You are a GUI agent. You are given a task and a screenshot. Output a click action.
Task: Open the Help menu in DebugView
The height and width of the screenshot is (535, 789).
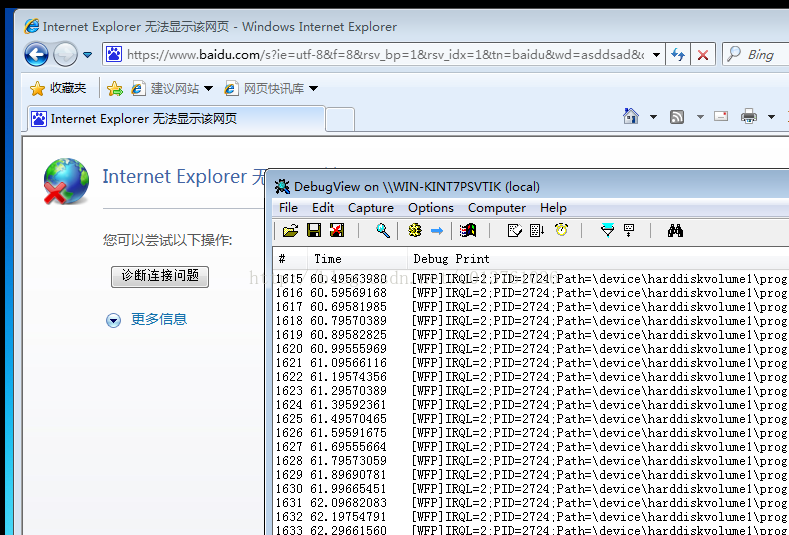[553, 208]
